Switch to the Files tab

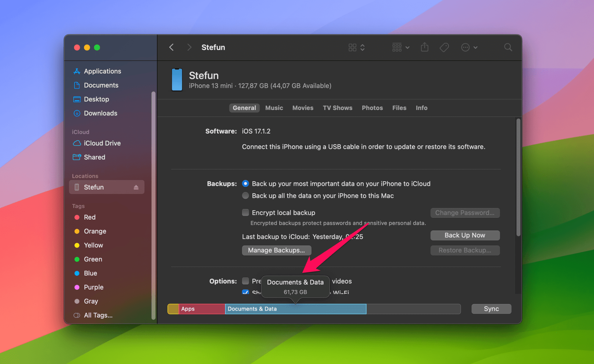click(x=399, y=108)
